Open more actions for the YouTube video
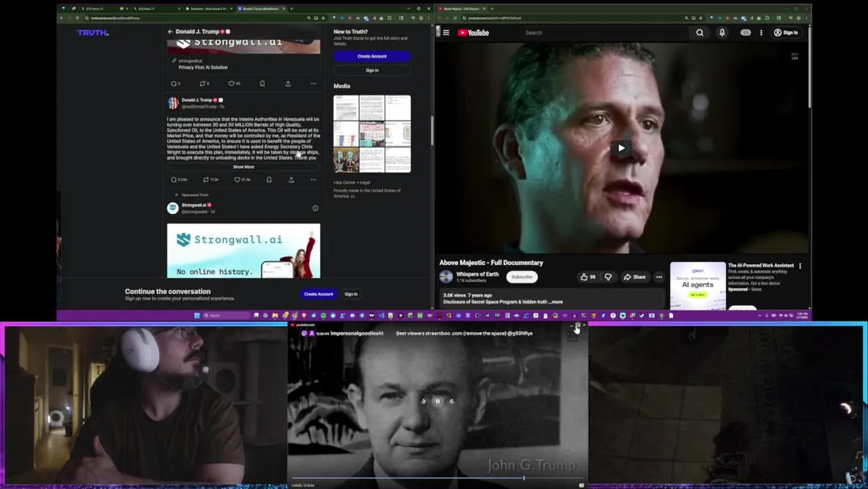This screenshot has height=489, width=868. tap(659, 277)
